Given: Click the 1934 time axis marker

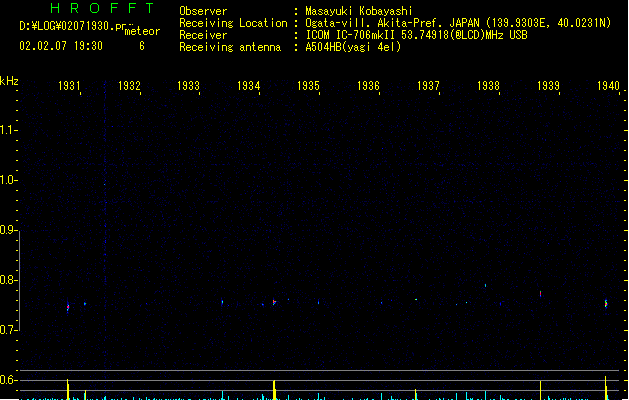Looking at the screenshot, I should [248, 85].
